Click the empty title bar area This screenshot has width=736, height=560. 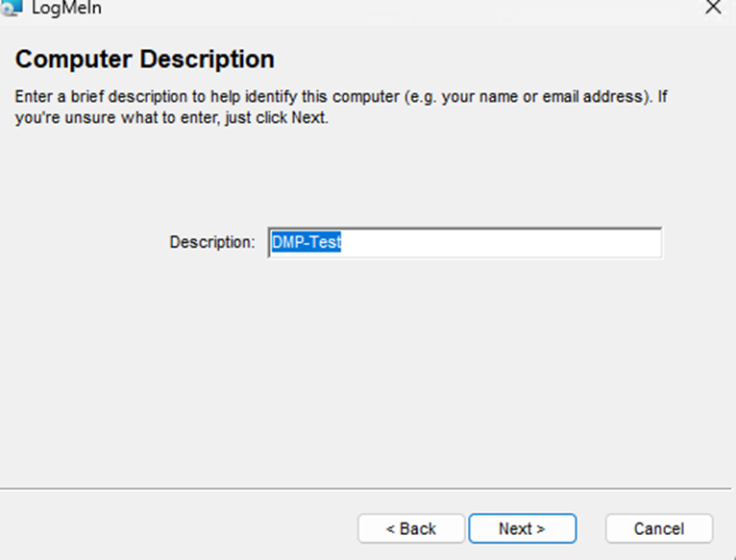click(384, 8)
